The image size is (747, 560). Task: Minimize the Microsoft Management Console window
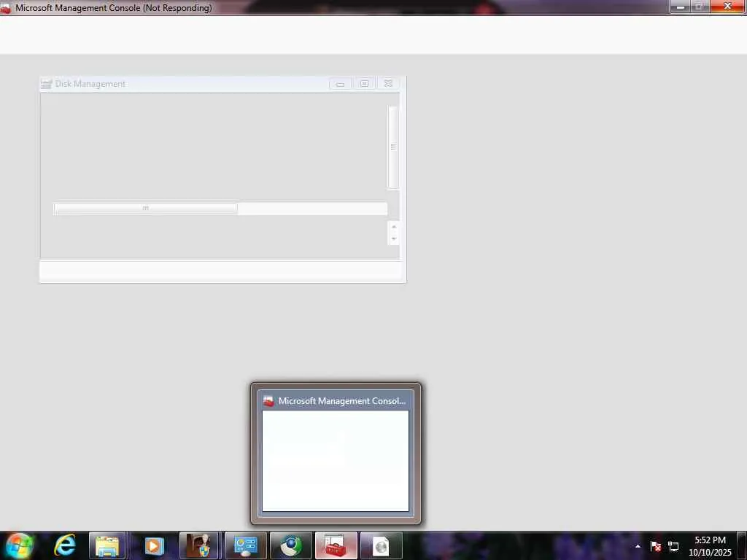coord(680,7)
